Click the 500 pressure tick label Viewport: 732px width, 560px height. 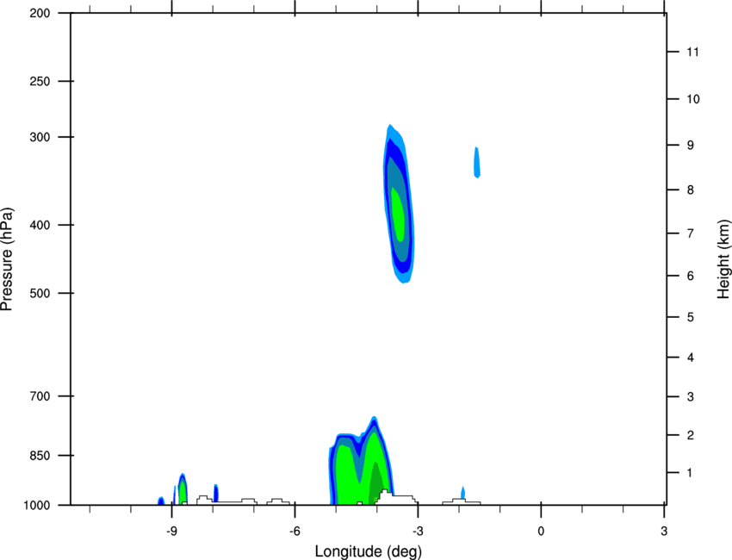coord(40,293)
